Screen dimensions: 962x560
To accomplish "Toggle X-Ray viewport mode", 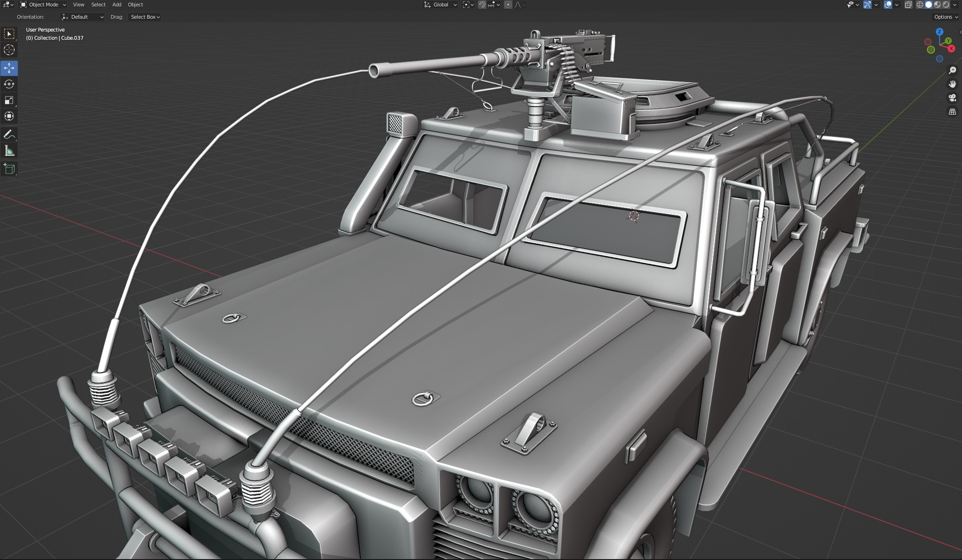I will pyautogui.click(x=909, y=5).
